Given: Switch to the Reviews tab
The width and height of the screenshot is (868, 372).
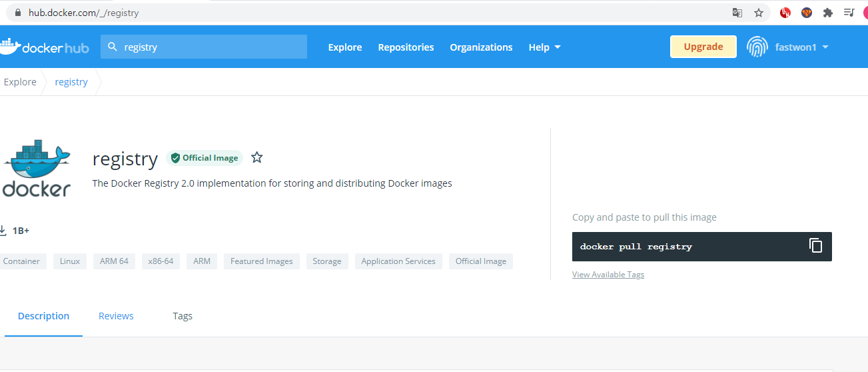Looking at the screenshot, I should pos(116,316).
